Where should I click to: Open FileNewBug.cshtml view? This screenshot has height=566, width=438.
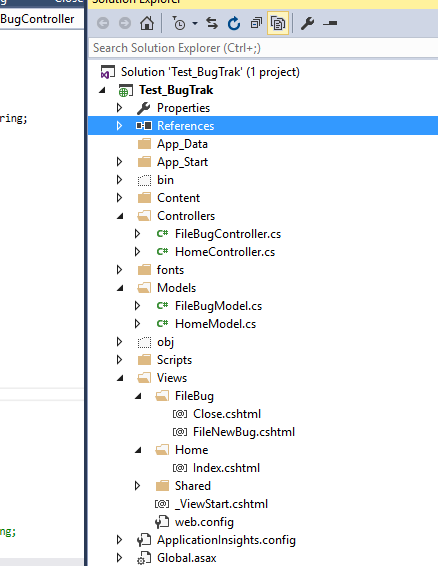point(244,432)
